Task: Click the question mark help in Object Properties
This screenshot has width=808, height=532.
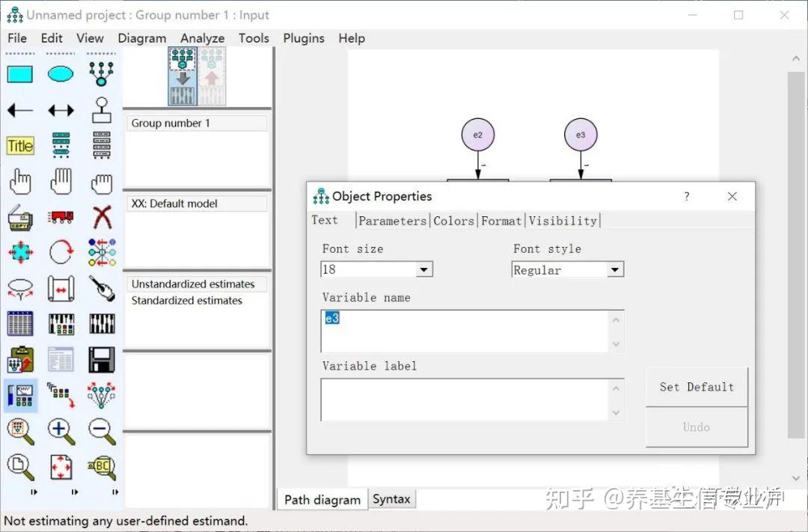Action: pos(686,196)
